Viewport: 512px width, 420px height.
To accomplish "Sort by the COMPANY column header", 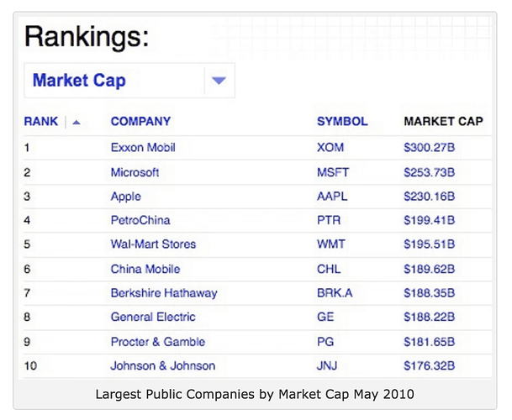I will [140, 121].
